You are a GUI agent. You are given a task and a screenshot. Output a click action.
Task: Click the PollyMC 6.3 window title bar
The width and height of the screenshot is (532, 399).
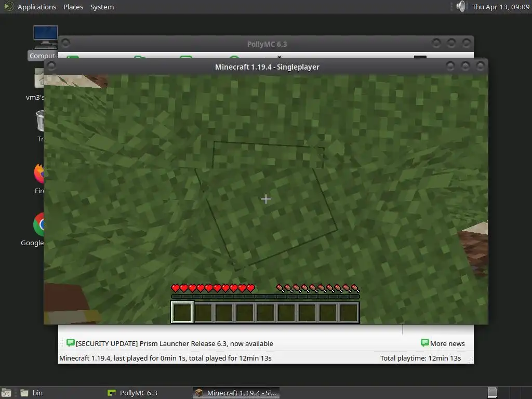tap(267, 44)
